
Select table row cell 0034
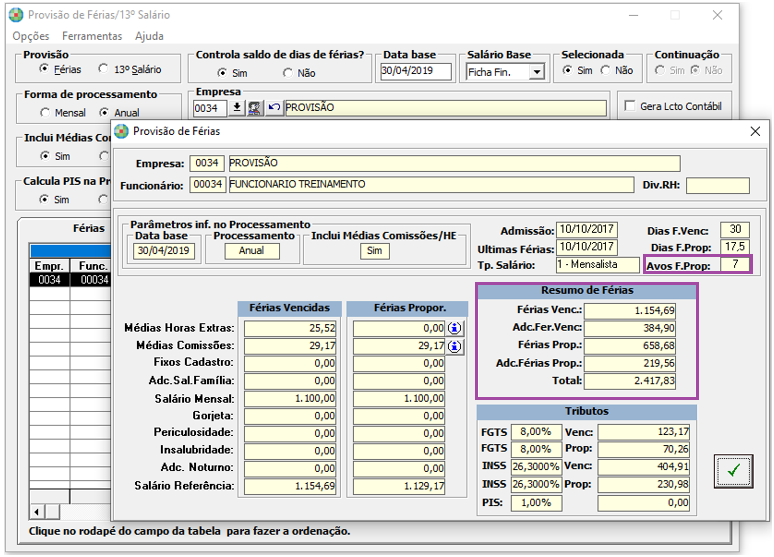(49, 280)
